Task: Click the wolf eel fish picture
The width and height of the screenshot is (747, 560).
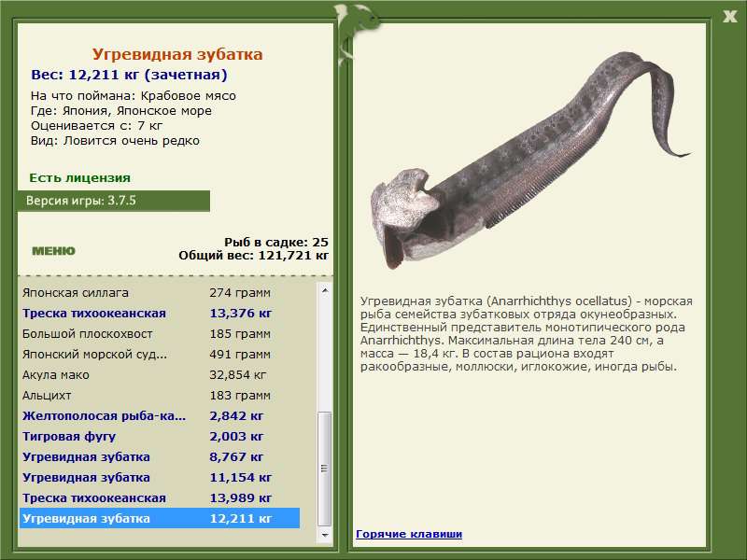Action: [x=529, y=160]
